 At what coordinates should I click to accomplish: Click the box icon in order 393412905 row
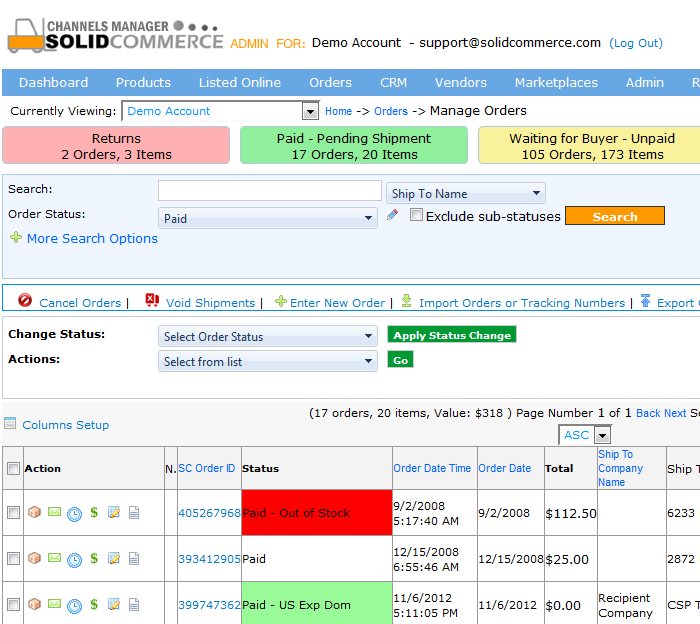pyautogui.click(x=34, y=558)
